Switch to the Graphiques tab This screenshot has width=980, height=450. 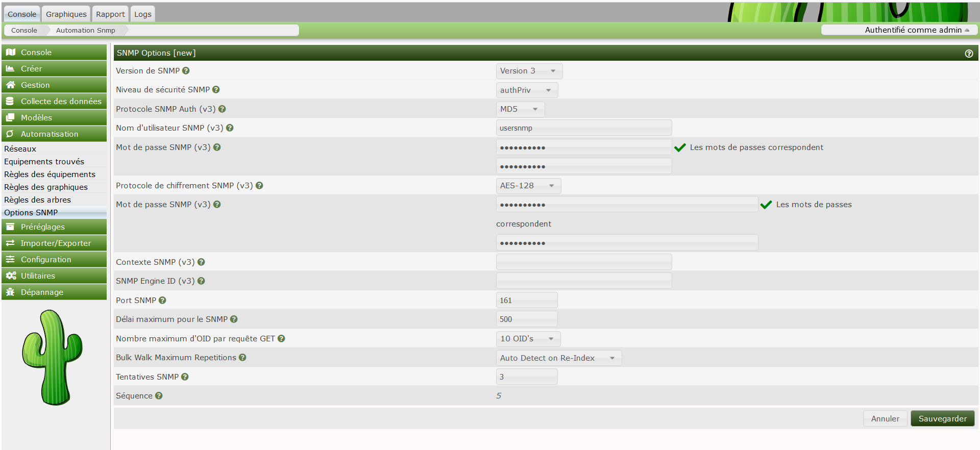pos(66,14)
